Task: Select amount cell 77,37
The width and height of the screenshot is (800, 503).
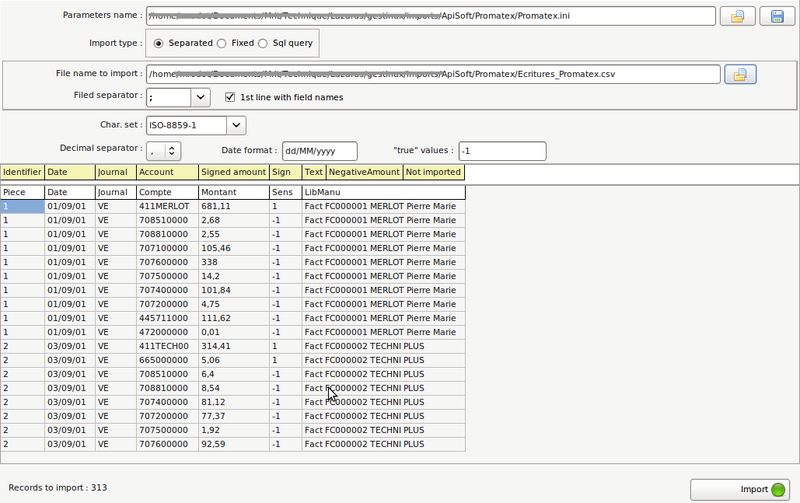Action: (234, 416)
